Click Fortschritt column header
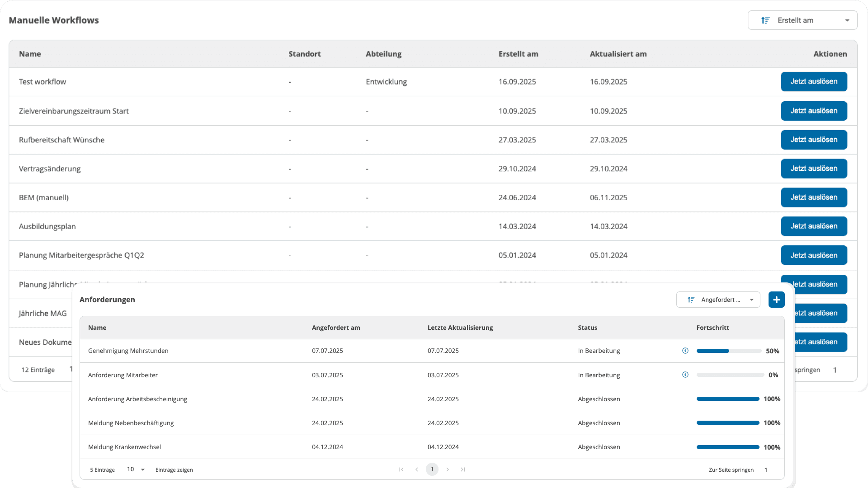868x488 pixels. (x=712, y=328)
